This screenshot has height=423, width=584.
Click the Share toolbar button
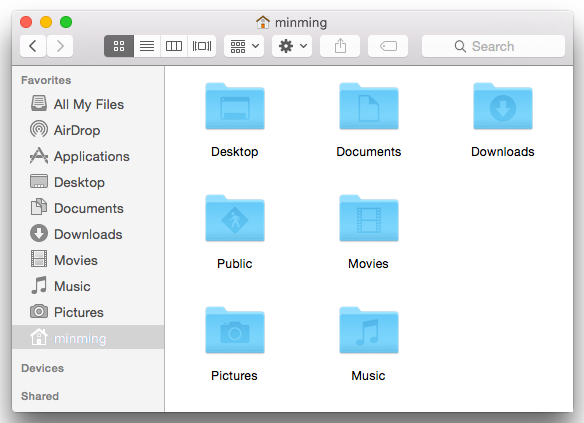[x=340, y=46]
